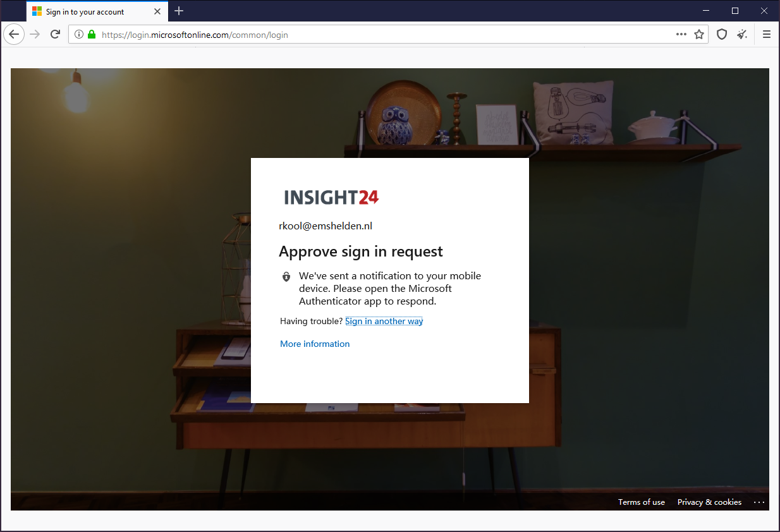Open 'Terms of use' in the footer
The image size is (780, 532).
pyautogui.click(x=642, y=502)
